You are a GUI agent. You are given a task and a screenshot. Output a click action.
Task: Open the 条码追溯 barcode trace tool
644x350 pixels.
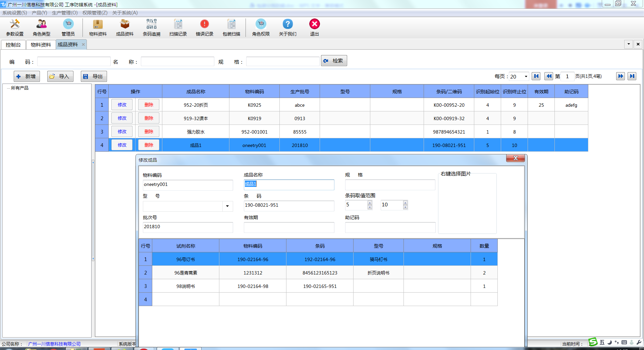pyautogui.click(x=152, y=28)
